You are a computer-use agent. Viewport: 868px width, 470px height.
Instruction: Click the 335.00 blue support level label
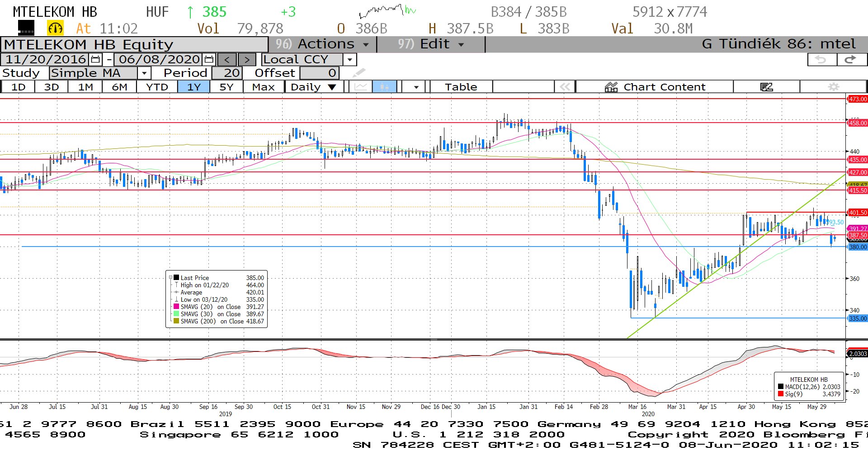(x=858, y=318)
